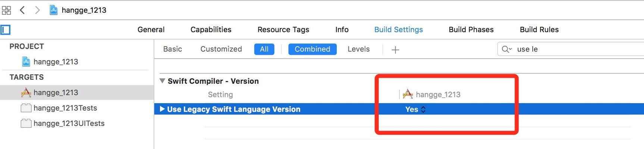This screenshot has height=149, width=644.
Task: Toggle the project navigator sidebar icon
Action: click(5, 29)
